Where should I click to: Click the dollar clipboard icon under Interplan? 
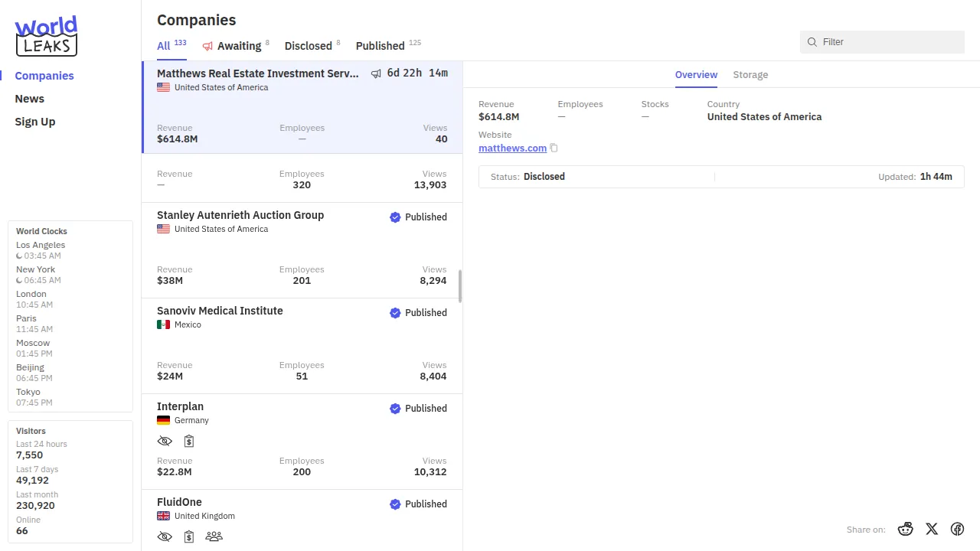[x=189, y=441]
